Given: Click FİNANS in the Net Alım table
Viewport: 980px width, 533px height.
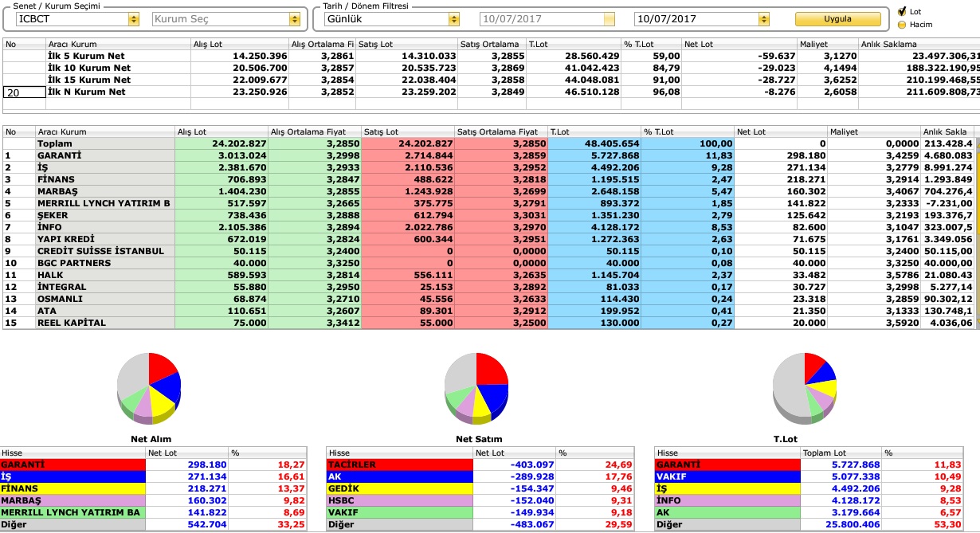Looking at the screenshot, I should (73, 488).
